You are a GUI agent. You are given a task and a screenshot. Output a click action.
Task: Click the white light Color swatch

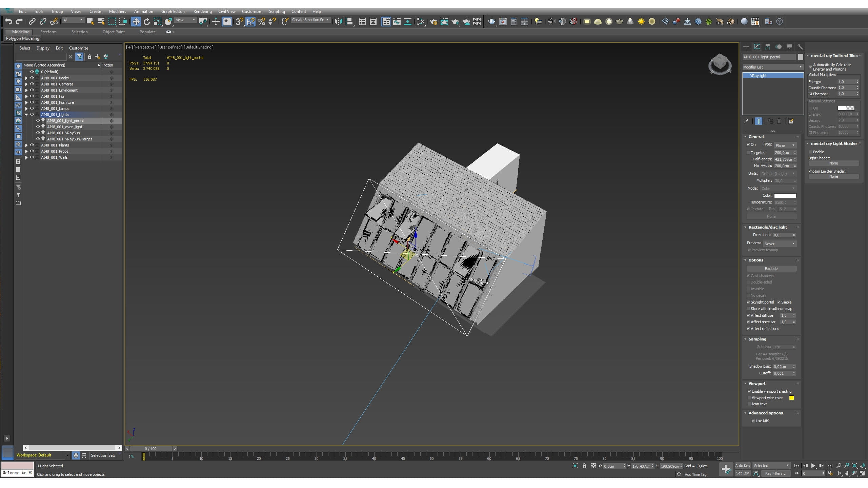[x=785, y=196]
